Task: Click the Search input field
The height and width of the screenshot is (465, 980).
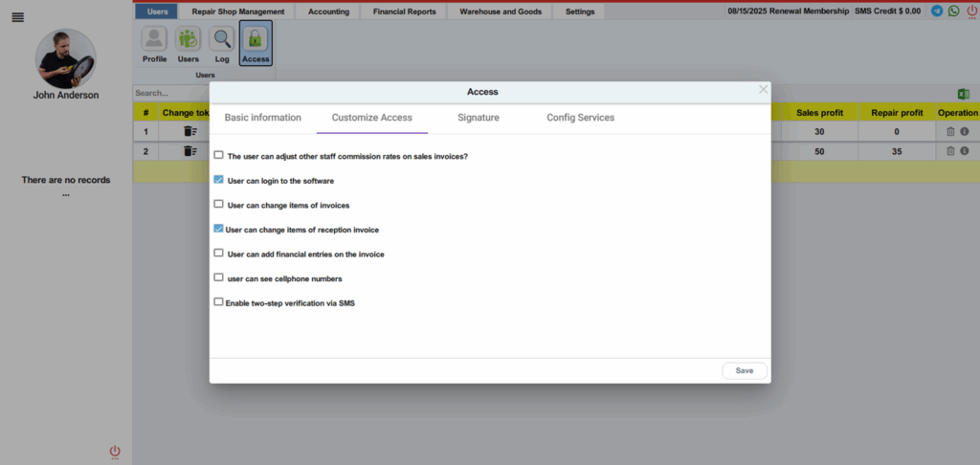Action: click(171, 93)
